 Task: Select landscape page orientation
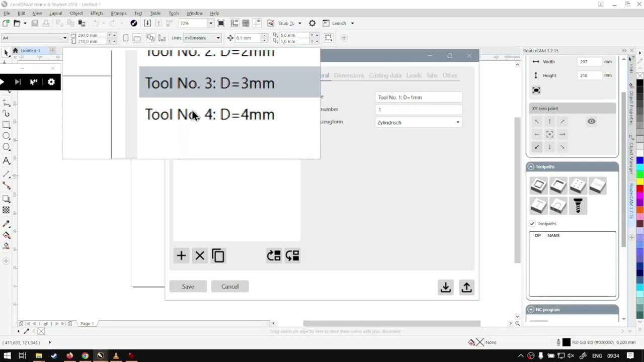point(137,38)
